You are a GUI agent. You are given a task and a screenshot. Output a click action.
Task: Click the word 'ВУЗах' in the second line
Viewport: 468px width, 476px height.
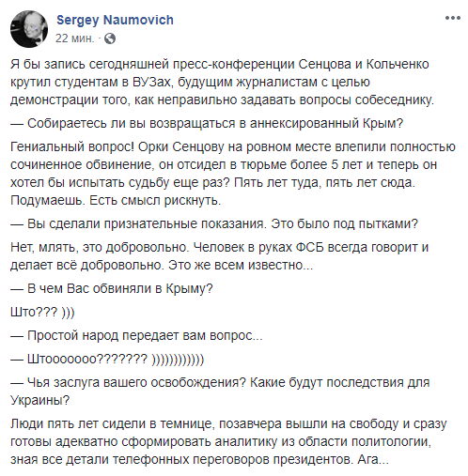[152, 82]
